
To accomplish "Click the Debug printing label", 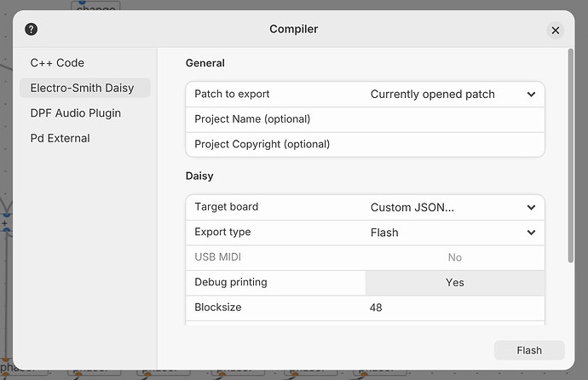I will (231, 282).
